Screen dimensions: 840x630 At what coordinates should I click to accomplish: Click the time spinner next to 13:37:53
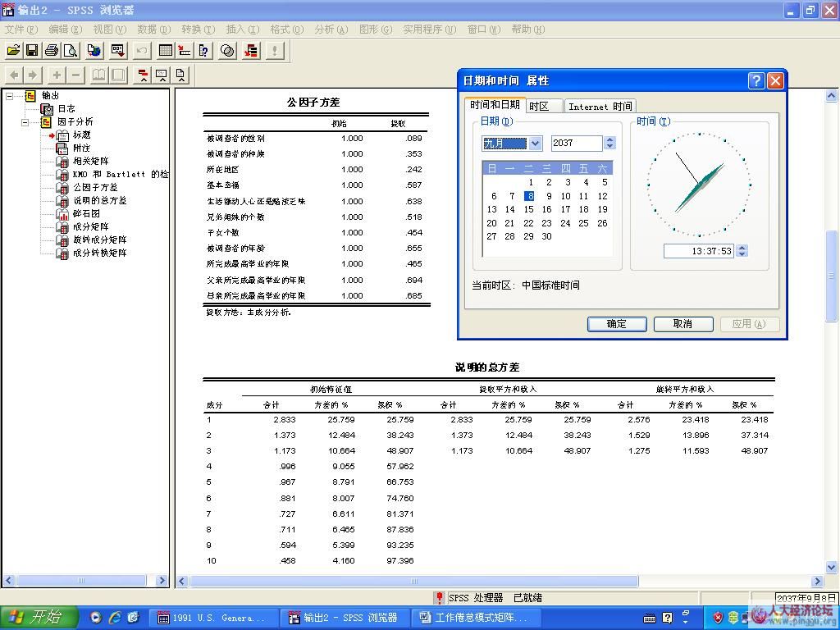coord(742,251)
